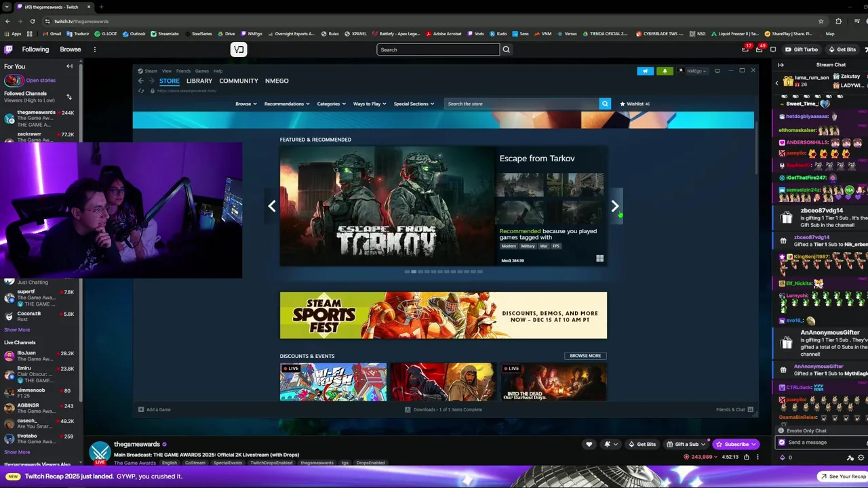The image size is (868, 488).
Task: Open stream options three-dot menu
Action: pos(757,457)
